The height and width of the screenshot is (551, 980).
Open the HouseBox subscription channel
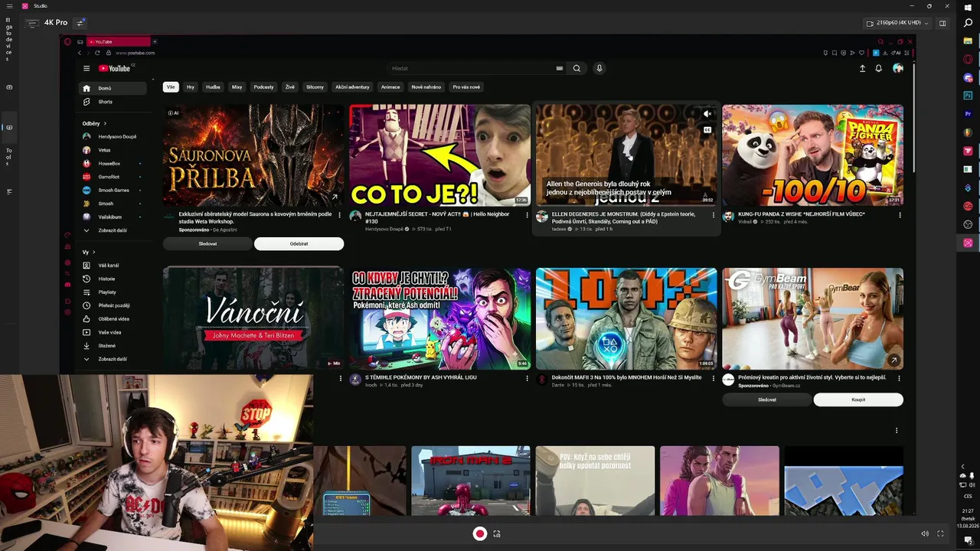pos(113,163)
